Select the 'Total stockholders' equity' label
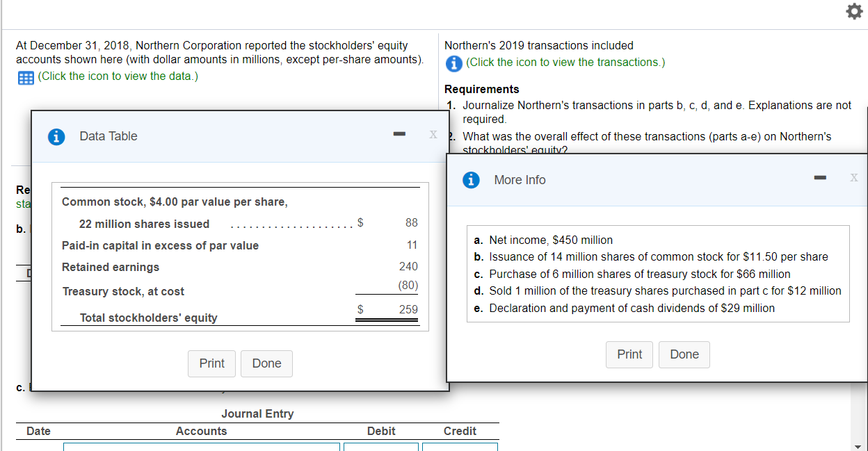This screenshot has width=868, height=451. (x=148, y=318)
